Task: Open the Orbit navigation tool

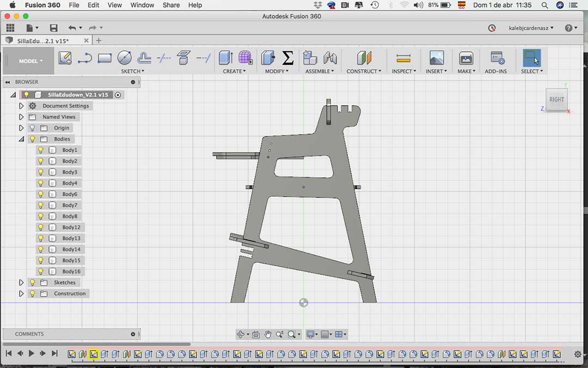Action: (241, 334)
